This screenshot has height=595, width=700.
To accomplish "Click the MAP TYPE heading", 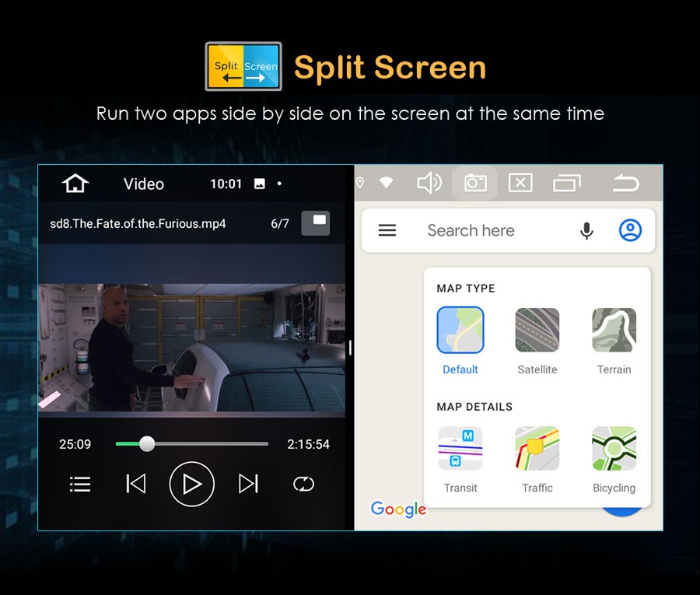I will [x=466, y=289].
